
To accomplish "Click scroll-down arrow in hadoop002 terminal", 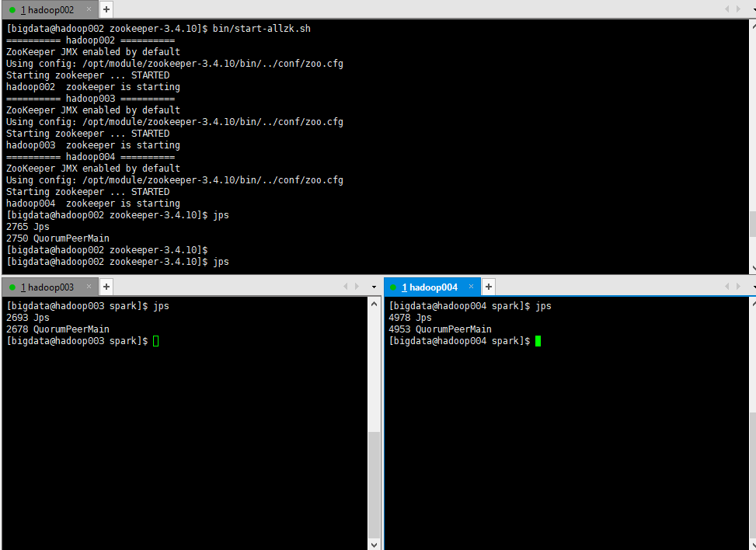I will (753, 268).
